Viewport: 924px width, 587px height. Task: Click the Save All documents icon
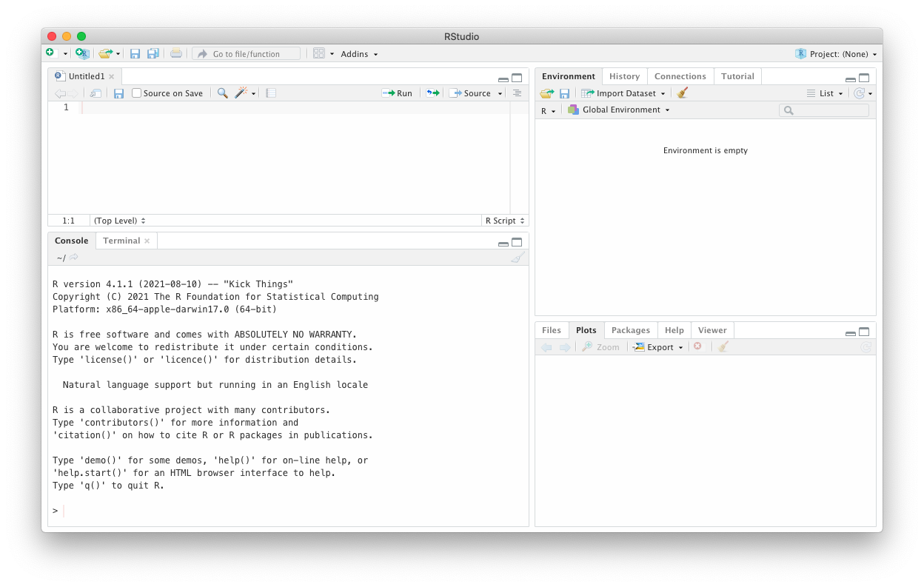[x=153, y=53]
